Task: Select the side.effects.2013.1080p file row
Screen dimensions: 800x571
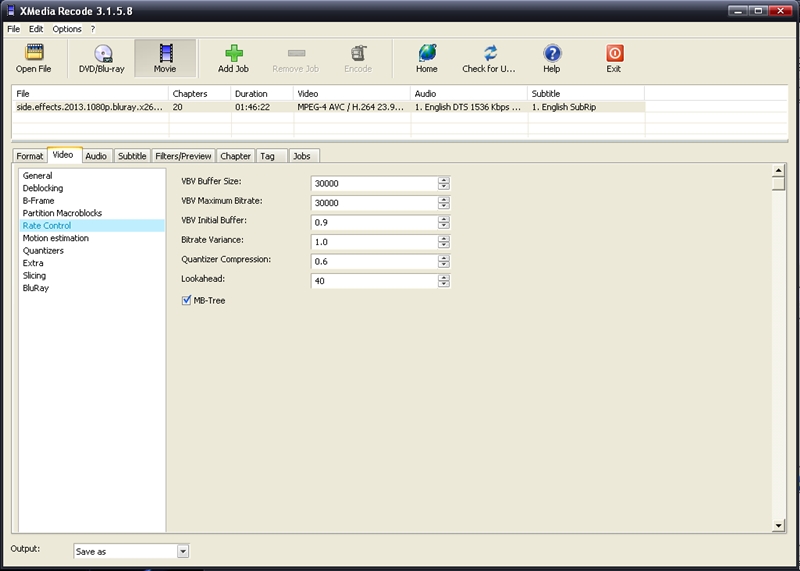Action: tap(329, 107)
